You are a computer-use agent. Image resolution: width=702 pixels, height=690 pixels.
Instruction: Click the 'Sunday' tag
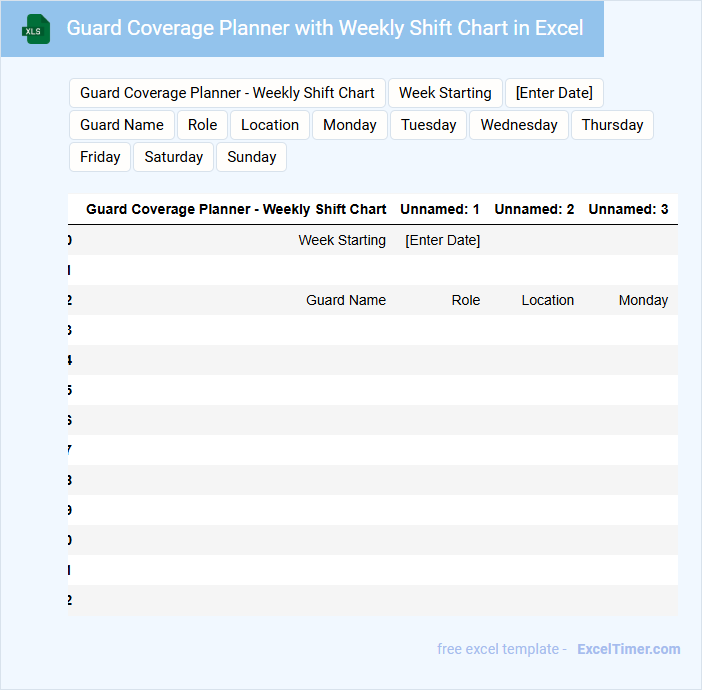pos(252,157)
